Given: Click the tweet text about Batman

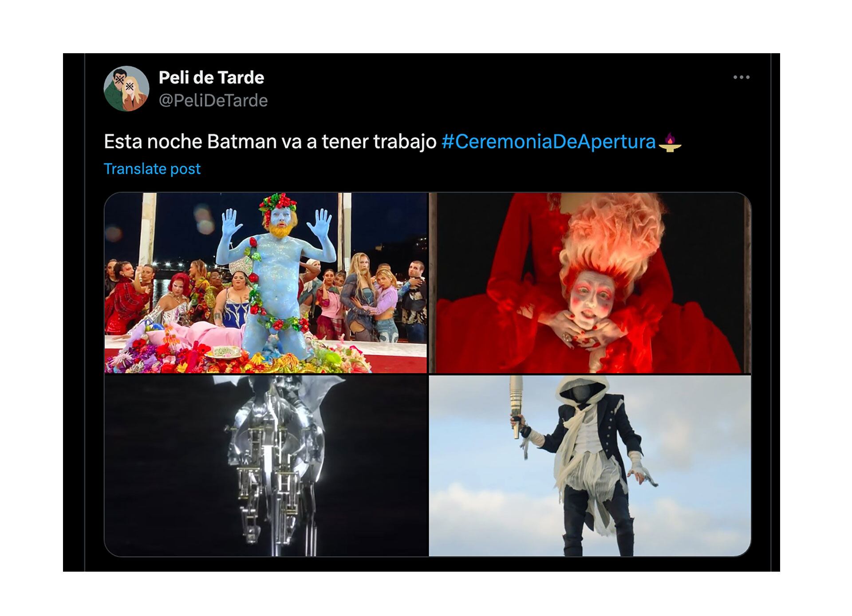Looking at the screenshot, I should point(270,142).
